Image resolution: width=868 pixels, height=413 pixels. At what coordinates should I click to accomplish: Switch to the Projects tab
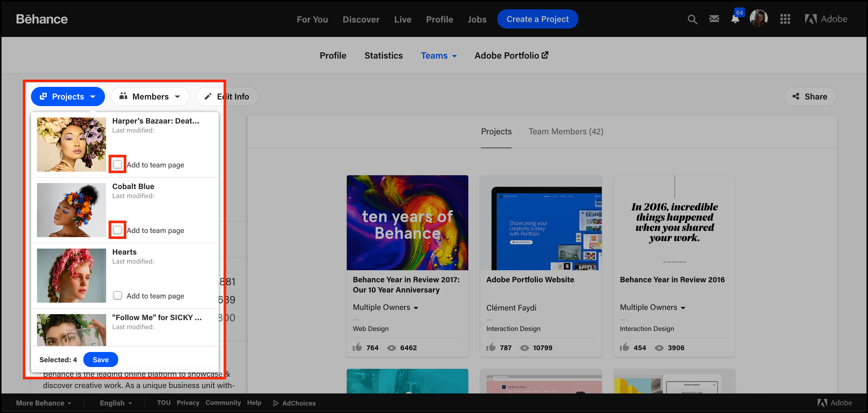pyautogui.click(x=496, y=131)
